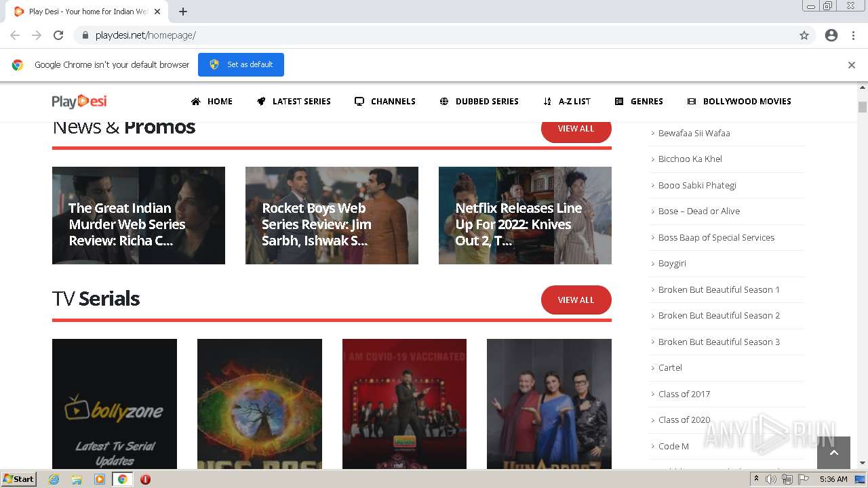Screen dimensions: 868x488
Task: Open the Hunarbaaz judges poster thumbnail
Action: (549, 404)
